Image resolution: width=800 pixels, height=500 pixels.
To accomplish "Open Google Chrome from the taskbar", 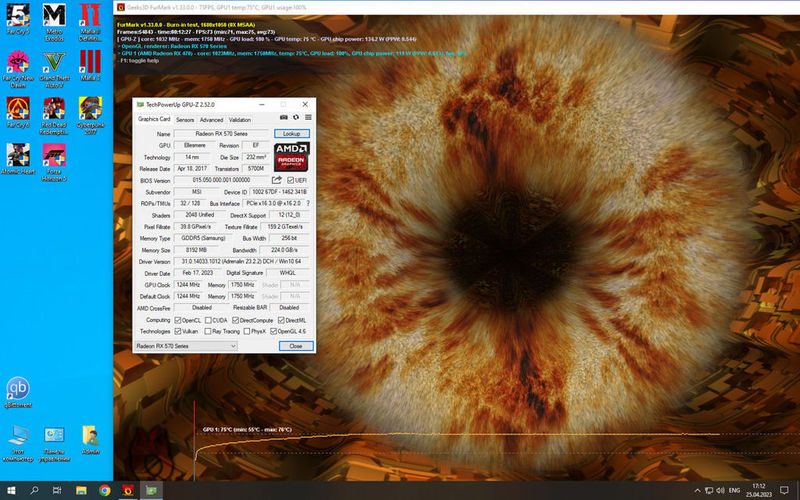I will coord(105,490).
